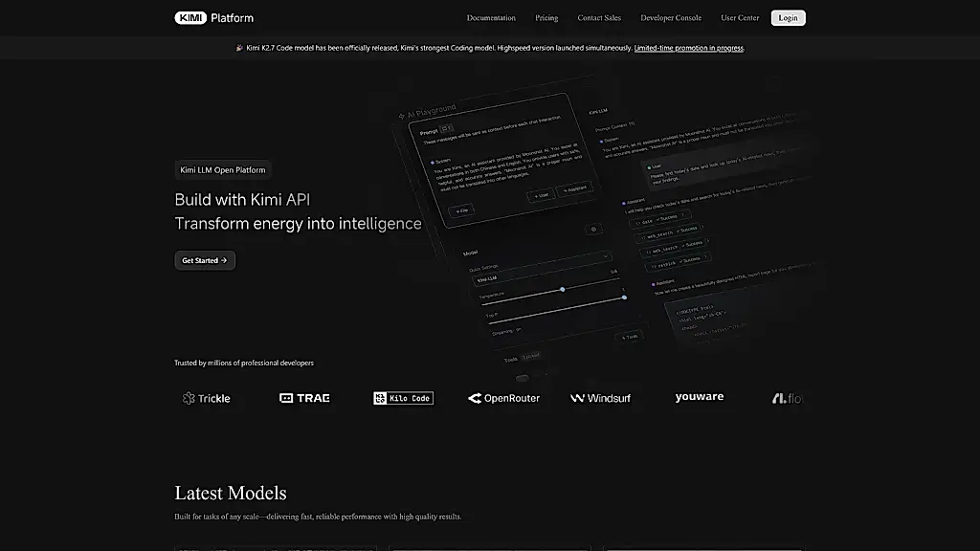The height and width of the screenshot is (551, 980).
Task: Click the partially visible flow logo
Action: point(788,398)
